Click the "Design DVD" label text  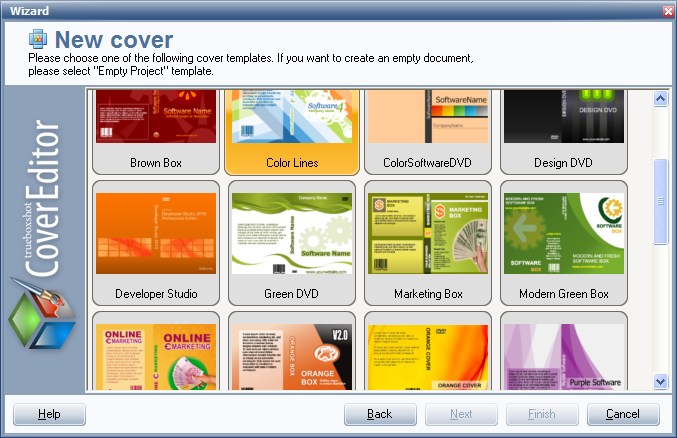[563, 163]
